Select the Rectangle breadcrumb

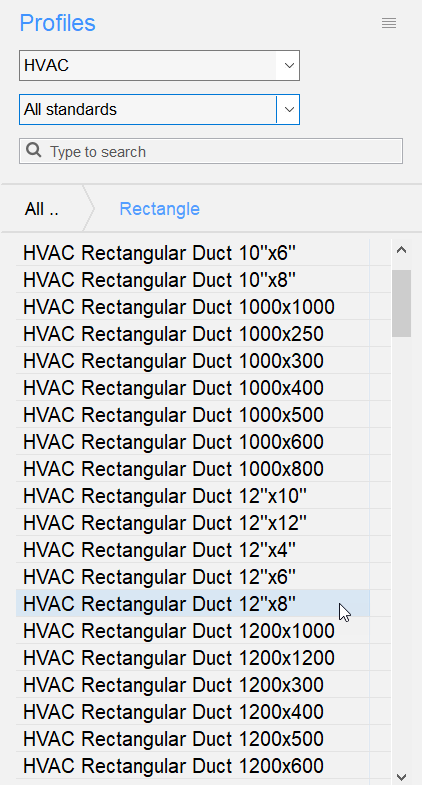[159, 209]
